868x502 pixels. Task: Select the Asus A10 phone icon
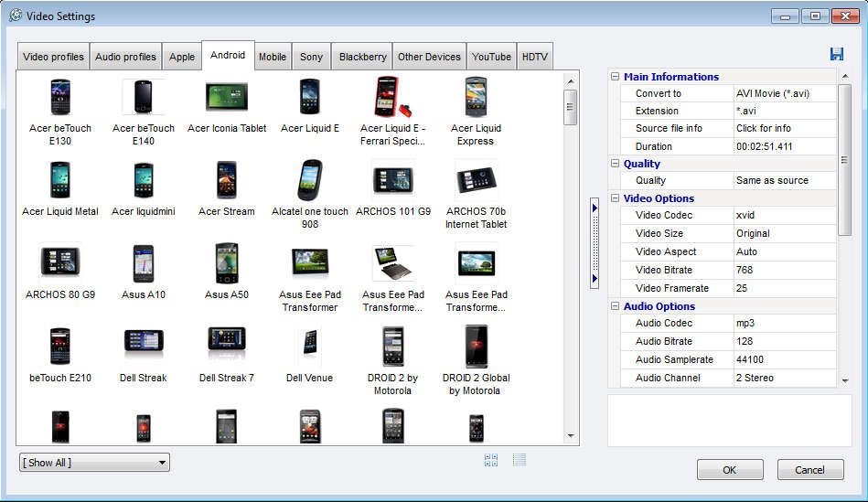click(144, 263)
